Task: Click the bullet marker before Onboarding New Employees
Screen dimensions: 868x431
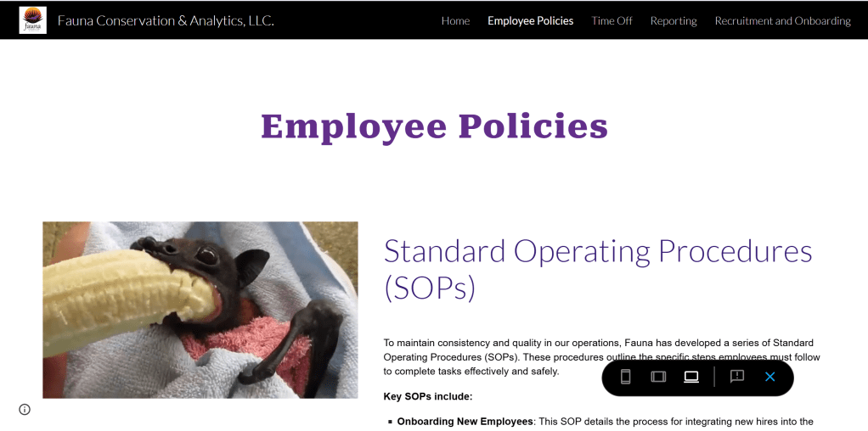Action: coord(390,422)
